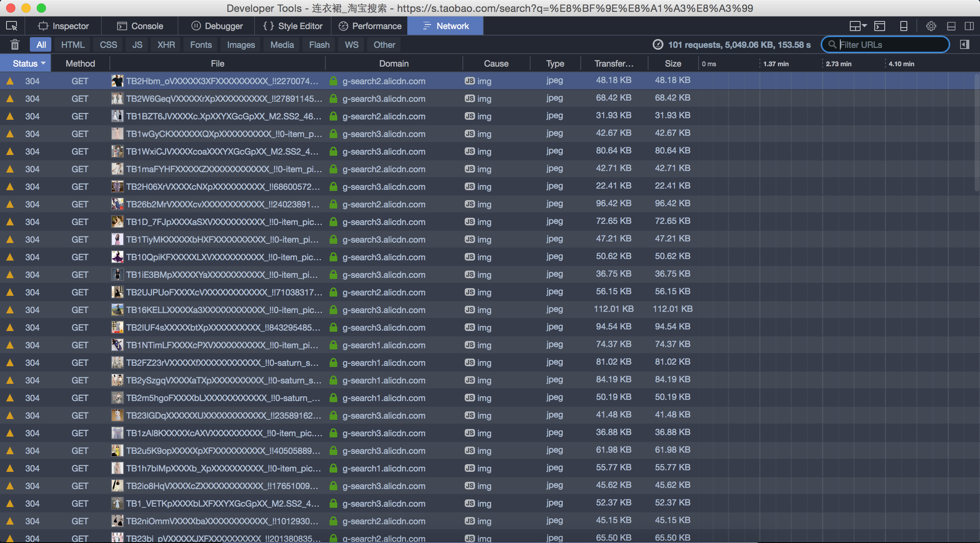980x543 pixels.
Task: Toggle the Images filter button
Action: tap(241, 45)
